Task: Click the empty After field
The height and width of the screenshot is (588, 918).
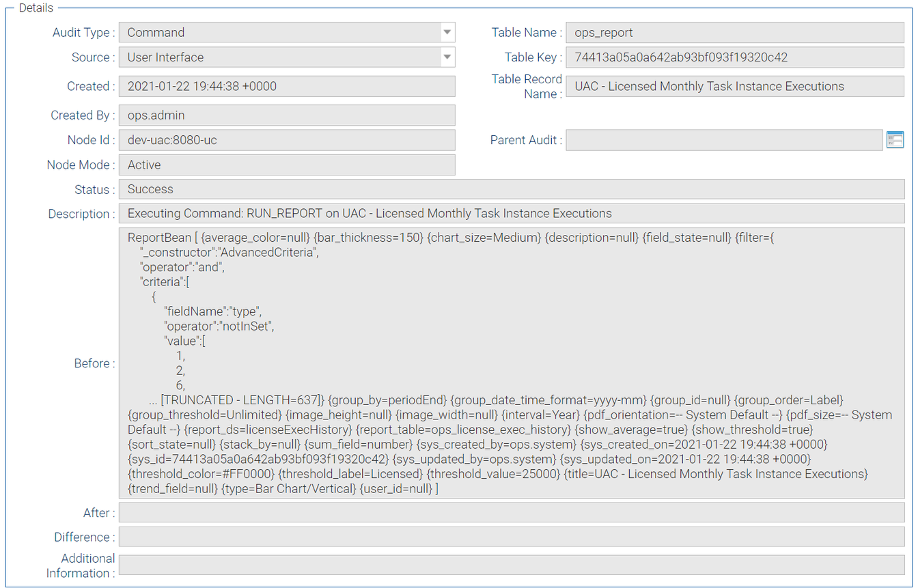Action: click(511, 512)
